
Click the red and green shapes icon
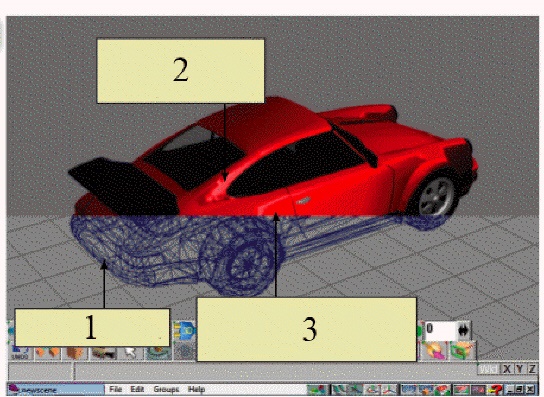point(442,389)
